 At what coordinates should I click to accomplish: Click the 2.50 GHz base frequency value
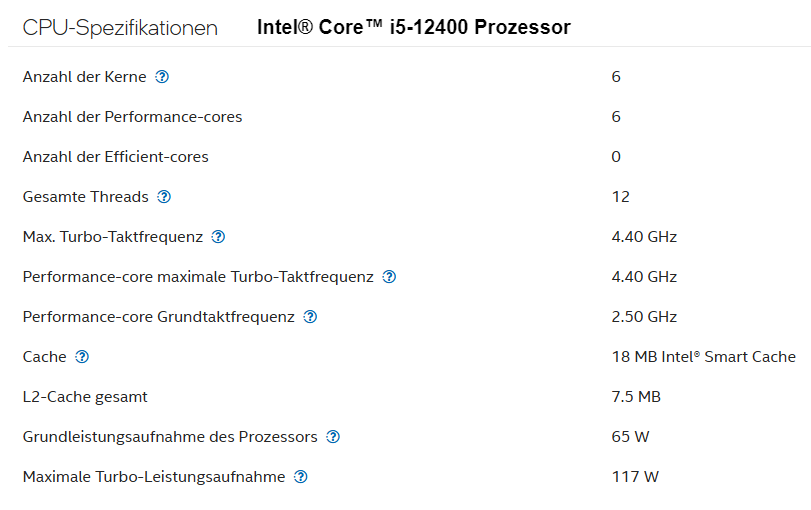(644, 317)
